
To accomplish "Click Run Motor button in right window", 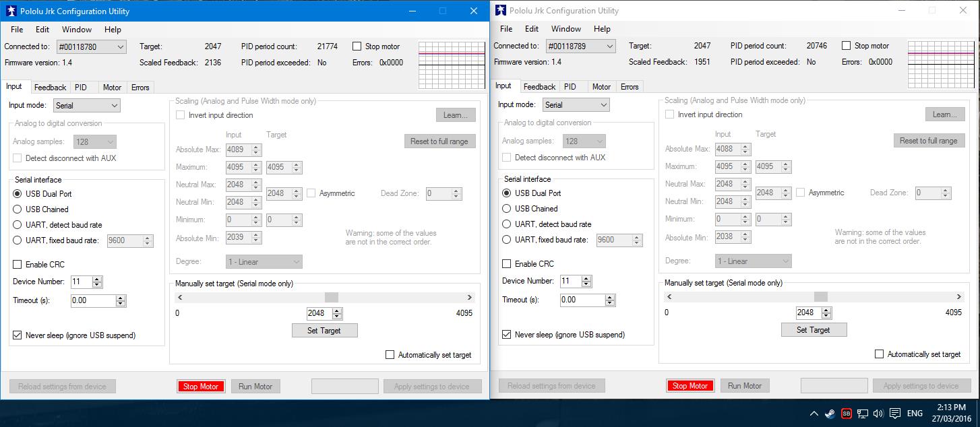I will pos(745,386).
